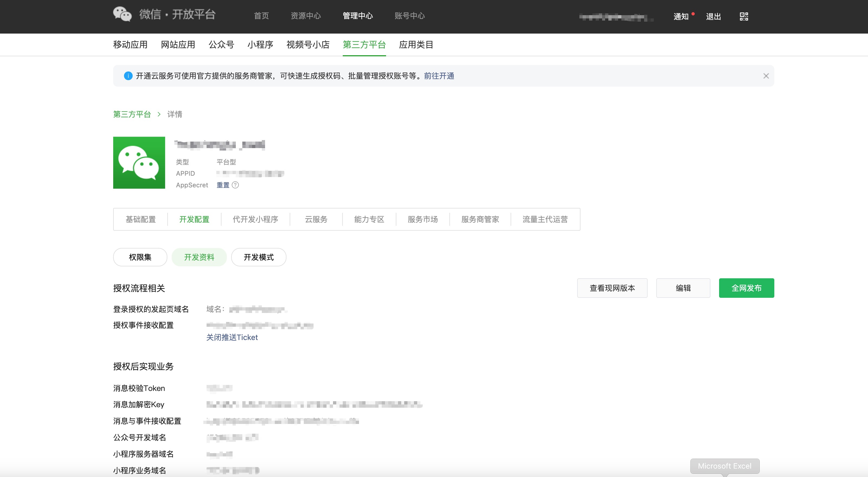
Task: Select the 权限集 pill button
Action: click(x=140, y=257)
